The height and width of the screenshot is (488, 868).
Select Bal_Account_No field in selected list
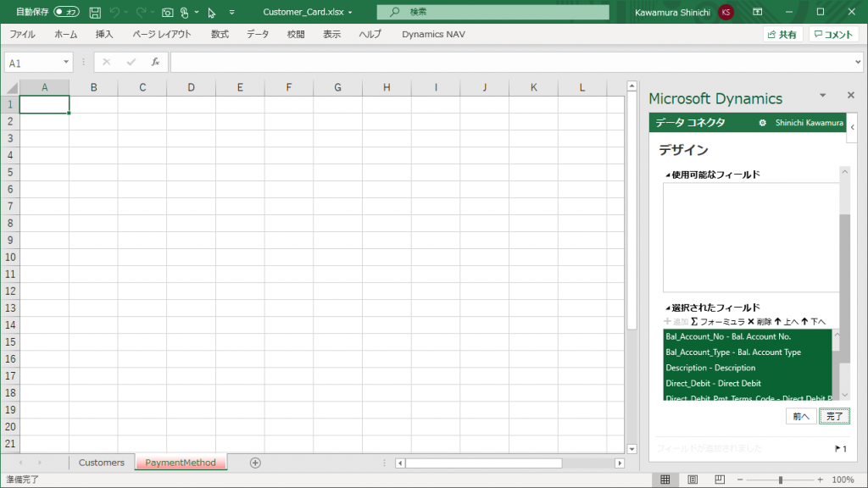748,336
